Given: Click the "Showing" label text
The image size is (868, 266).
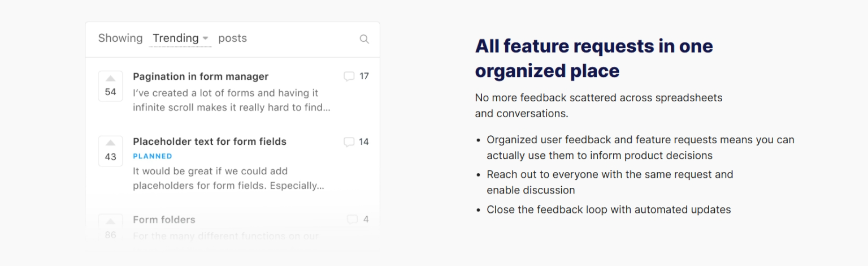Looking at the screenshot, I should [x=120, y=38].
